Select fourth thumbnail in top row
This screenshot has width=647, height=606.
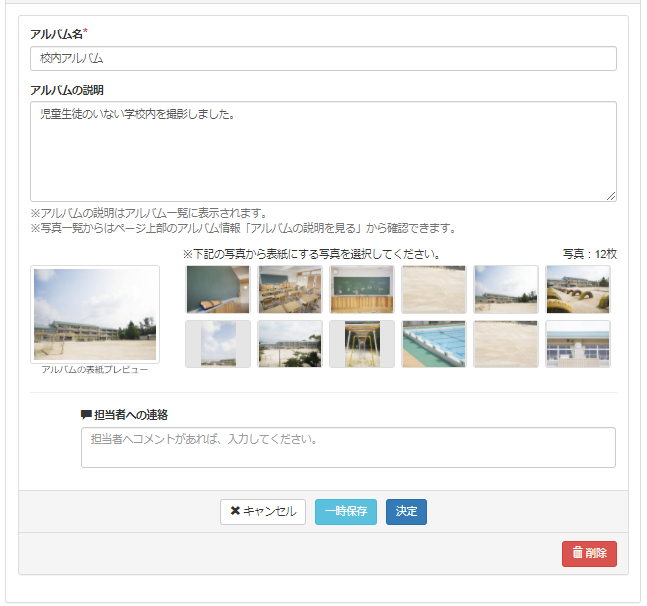434,290
